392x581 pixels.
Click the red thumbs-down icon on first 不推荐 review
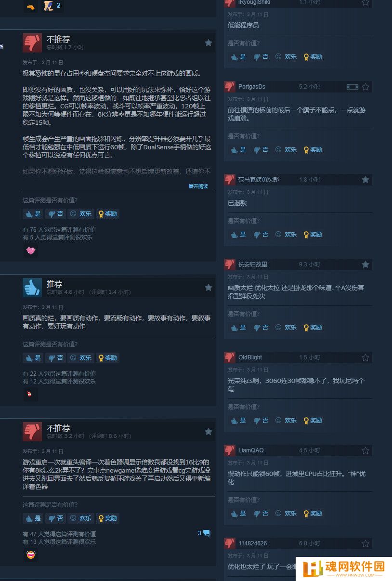click(x=32, y=43)
